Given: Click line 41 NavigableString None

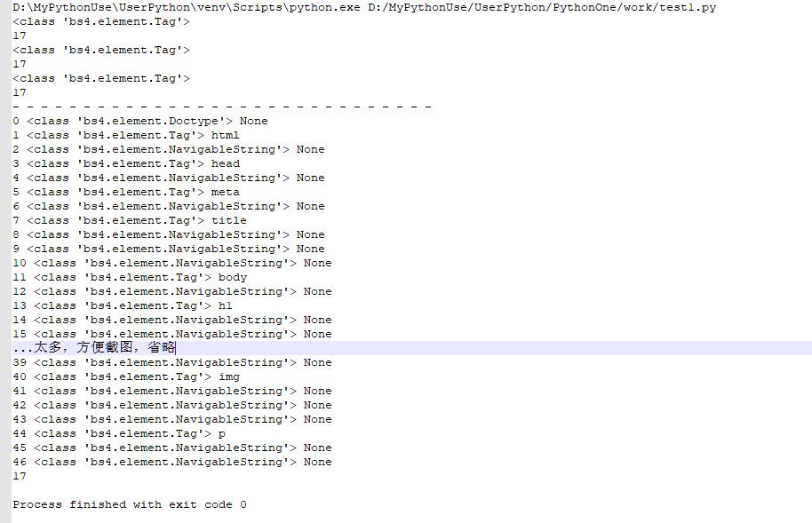Looking at the screenshot, I should point(172,392).
